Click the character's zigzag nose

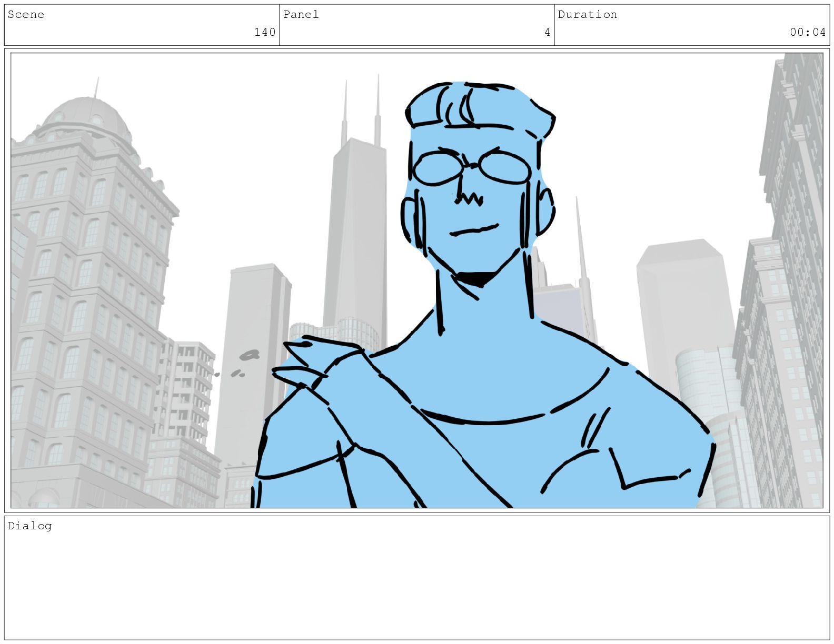[469, 198]
